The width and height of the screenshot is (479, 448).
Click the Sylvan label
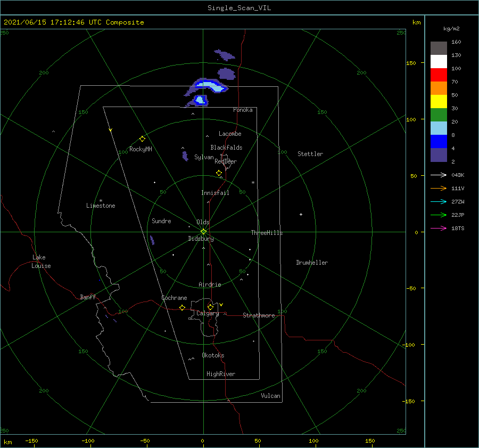(x=204, y=157)
